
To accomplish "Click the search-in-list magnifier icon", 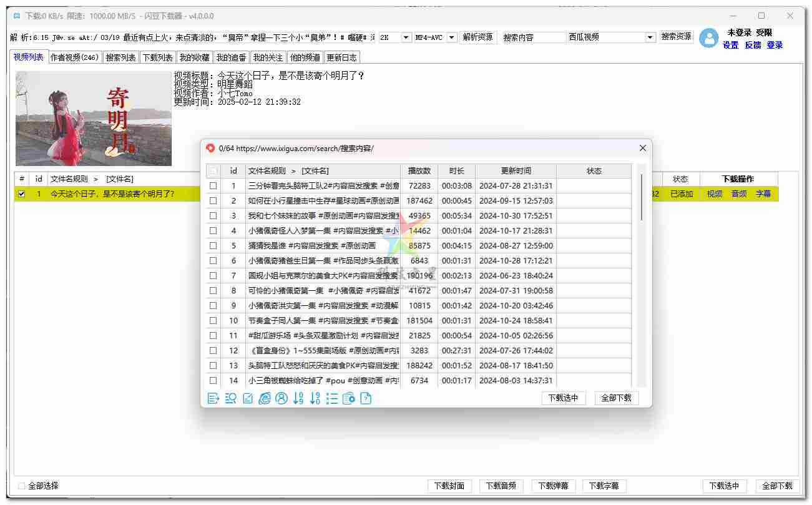I will coord(230,398).
